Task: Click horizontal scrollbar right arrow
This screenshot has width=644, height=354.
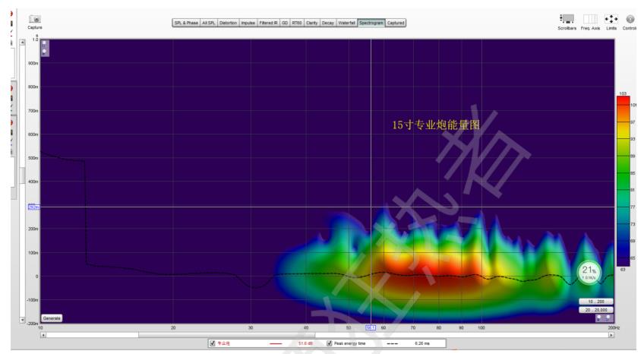Action: [611, 335]
